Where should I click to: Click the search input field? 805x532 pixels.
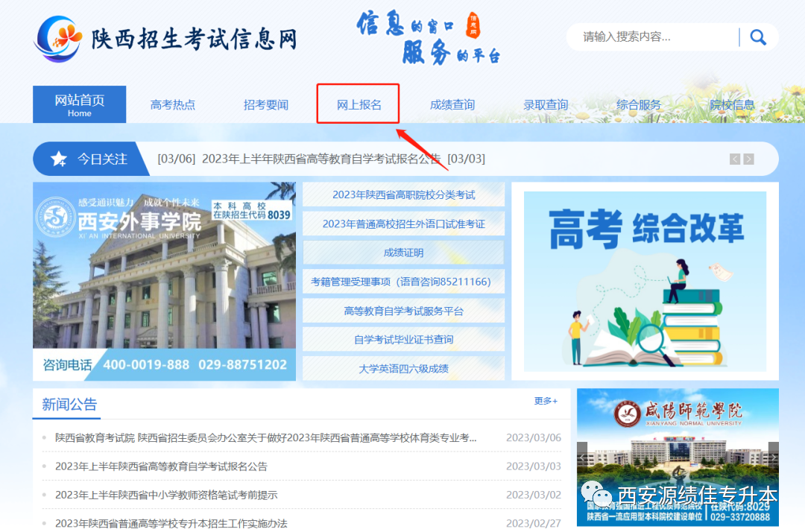(x=656, y=37)
